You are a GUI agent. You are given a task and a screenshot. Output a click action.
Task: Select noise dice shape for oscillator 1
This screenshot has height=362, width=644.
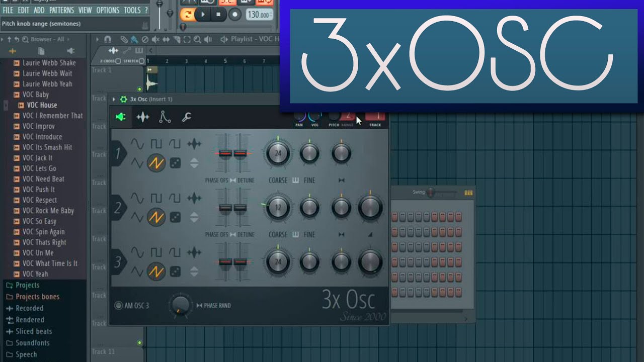(175, 162)
